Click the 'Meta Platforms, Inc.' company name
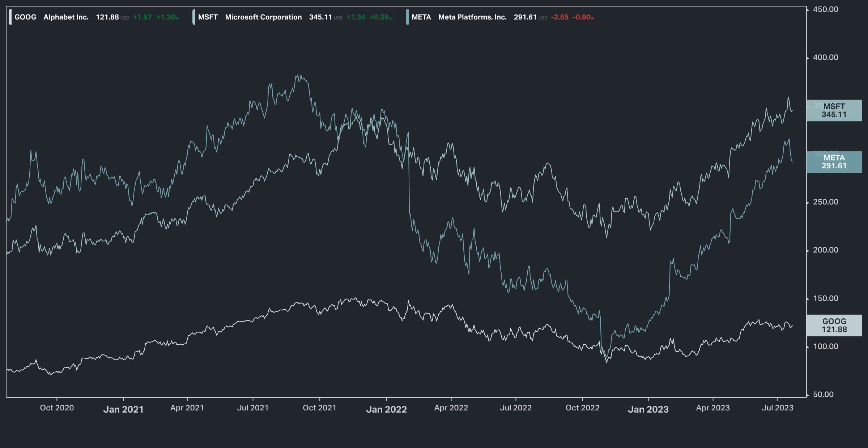Image resolution: width=868 pixels, height=448 pixels. tap(472, 17)
